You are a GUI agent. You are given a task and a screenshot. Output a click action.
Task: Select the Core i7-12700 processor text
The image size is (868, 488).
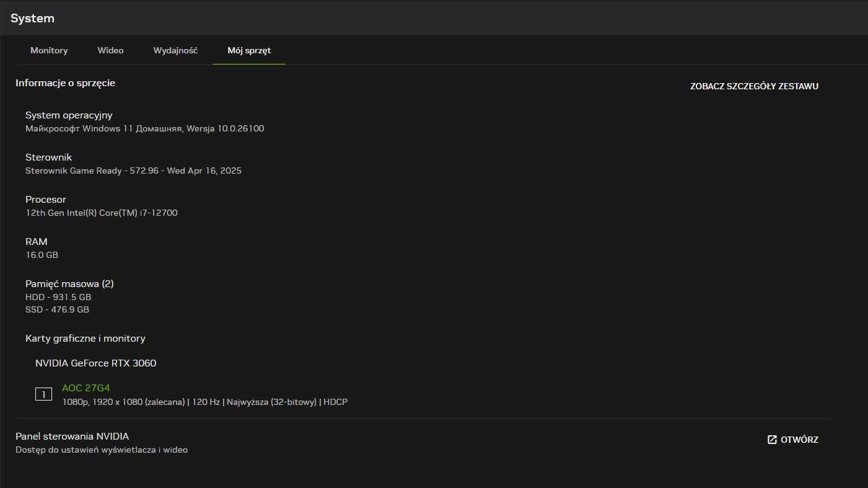101,213
